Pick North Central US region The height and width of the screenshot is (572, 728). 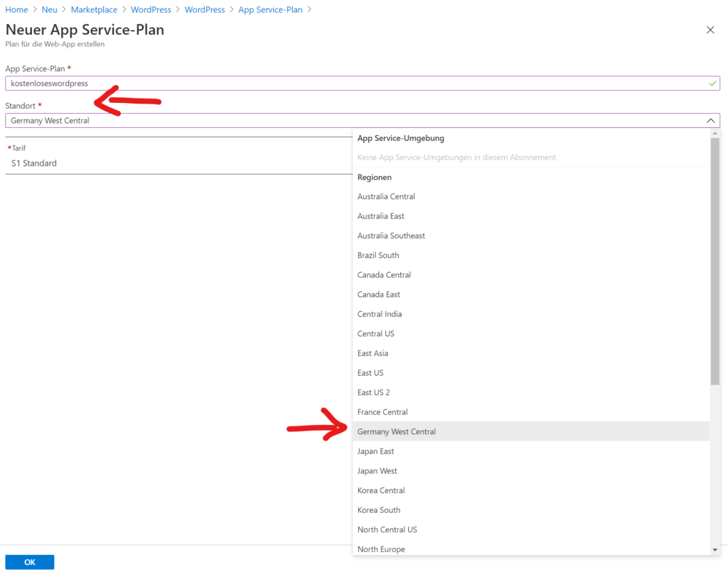pos(531,530)
